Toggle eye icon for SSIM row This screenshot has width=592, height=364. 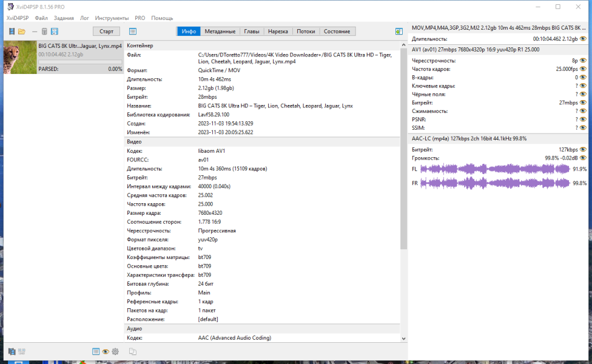click(583, 127)
